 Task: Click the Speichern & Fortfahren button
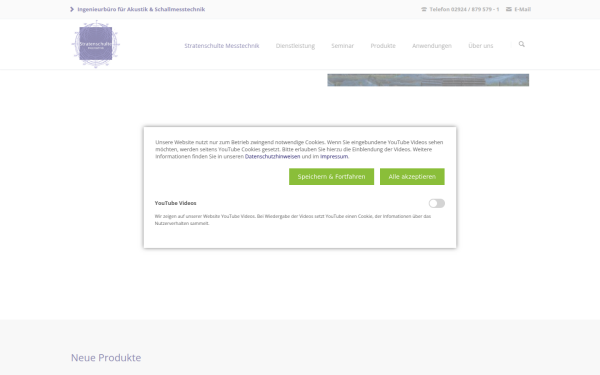coord(331,176)
